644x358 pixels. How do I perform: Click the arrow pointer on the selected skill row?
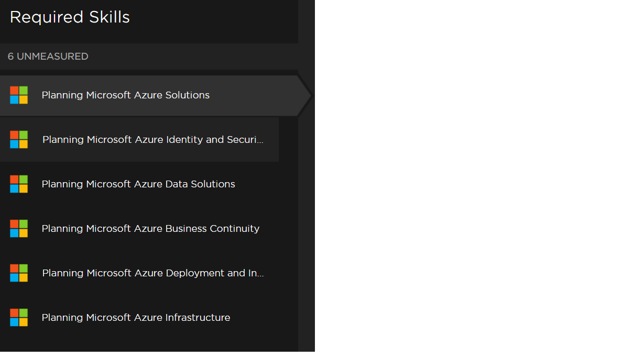click(x=305, y=96)
